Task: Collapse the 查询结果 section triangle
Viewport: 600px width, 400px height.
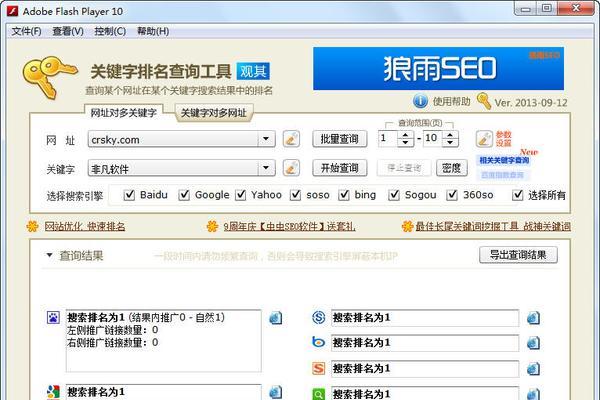Action: point(49,255)
